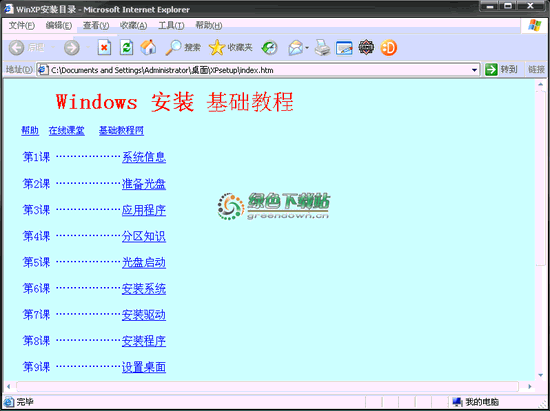Click My Computer zone icon in status bar
This screenshot has width=550, height=411.
point(456,402)
